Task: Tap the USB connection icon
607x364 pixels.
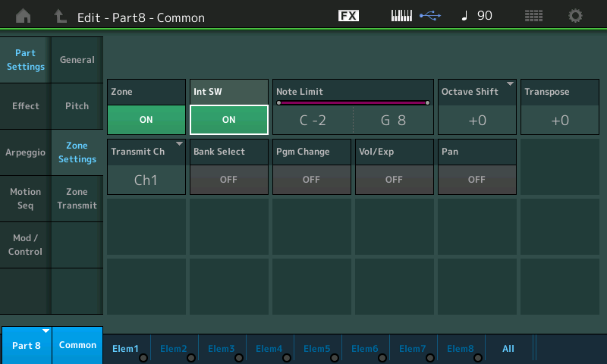Action: coord(430,15)
